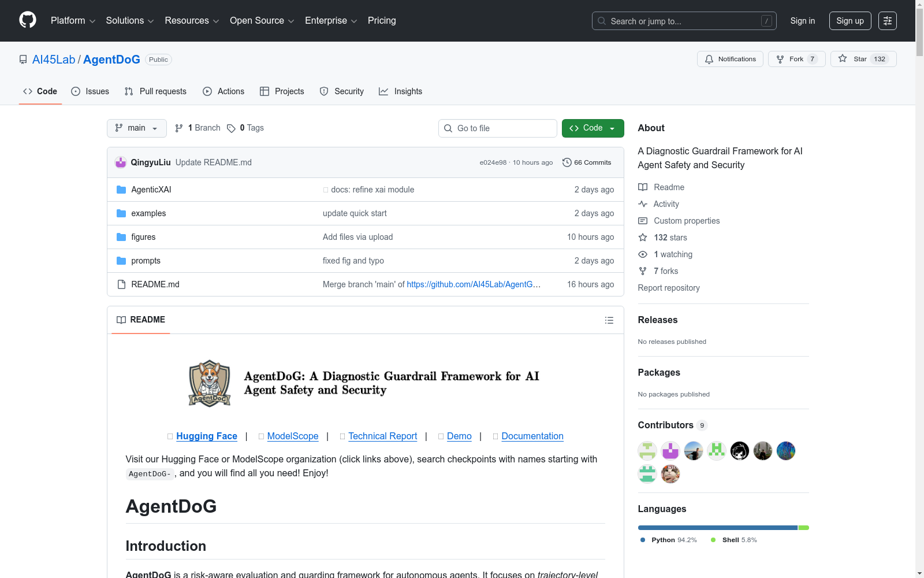The image size is (924, 578).
Task: Click the commit history clock icon
Action: tap(567, 162)
